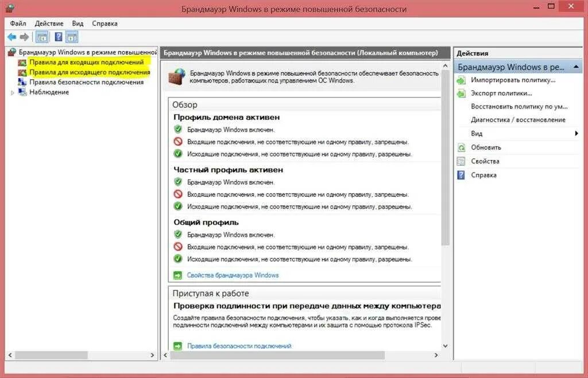The image size is (588, 378).
Task: Open the Файл menu
Action: pyautogui.click(x=18, y=23)
